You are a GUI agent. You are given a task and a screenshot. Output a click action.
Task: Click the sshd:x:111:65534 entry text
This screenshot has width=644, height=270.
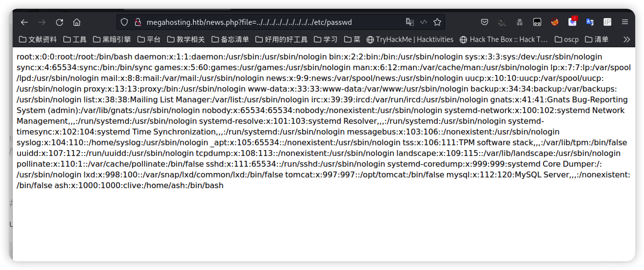click(295, 164)
